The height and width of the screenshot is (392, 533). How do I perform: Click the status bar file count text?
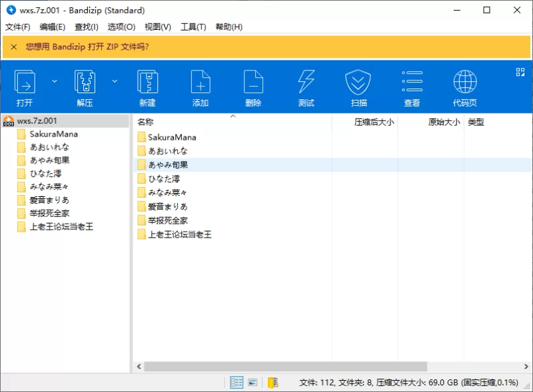click(408, 383)
